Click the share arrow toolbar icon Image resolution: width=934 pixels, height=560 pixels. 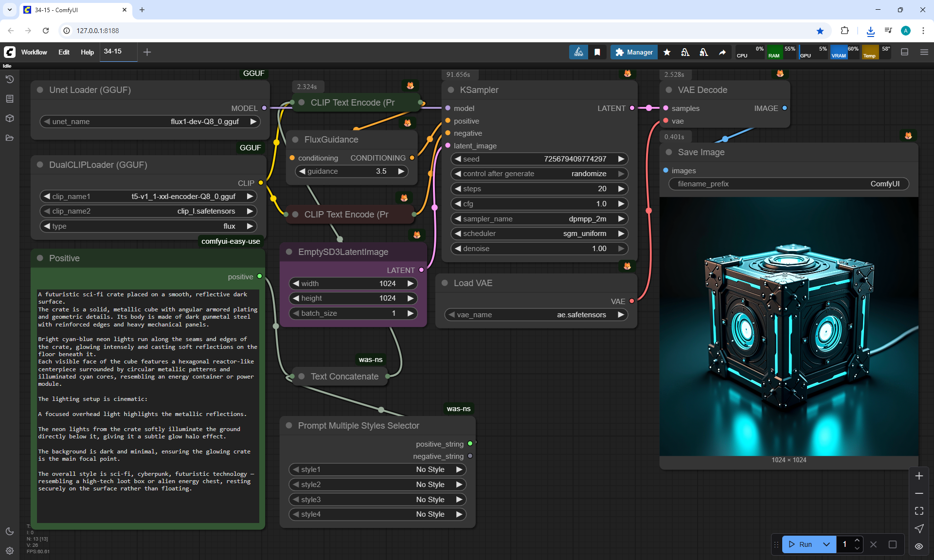pyautogui.click(x=722, y=52)
